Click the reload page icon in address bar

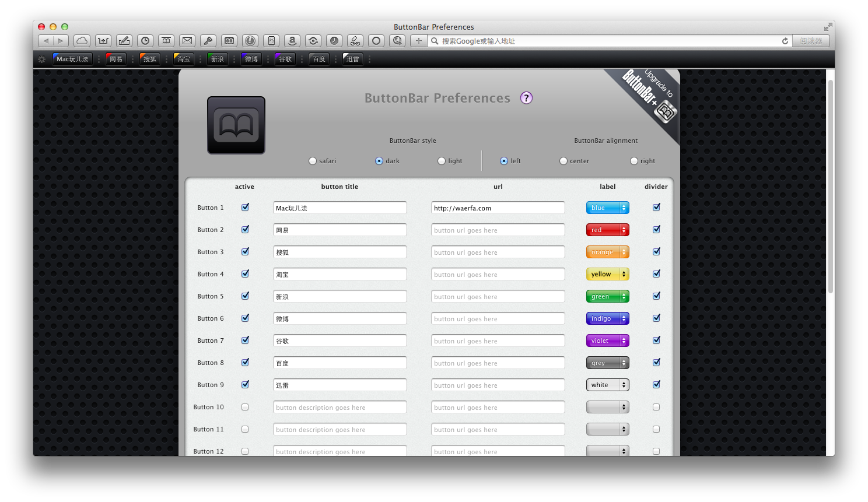tap(785, 41)
